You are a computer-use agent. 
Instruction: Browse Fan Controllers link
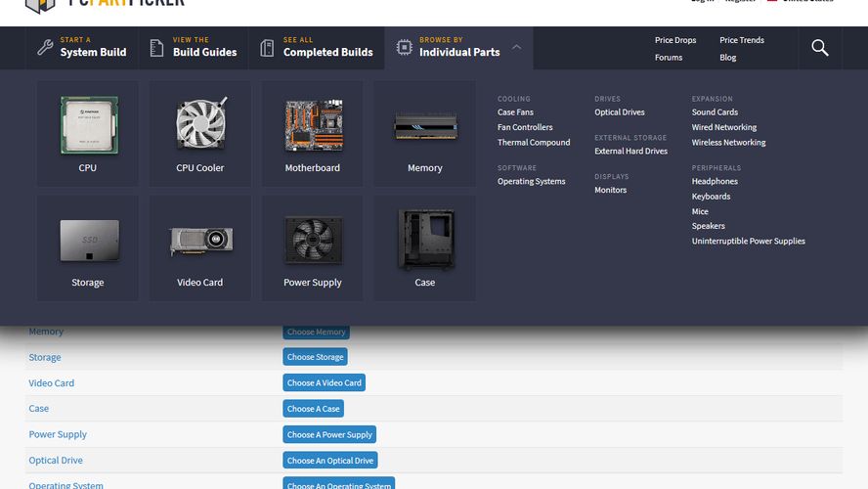click(x=525, y=127)
